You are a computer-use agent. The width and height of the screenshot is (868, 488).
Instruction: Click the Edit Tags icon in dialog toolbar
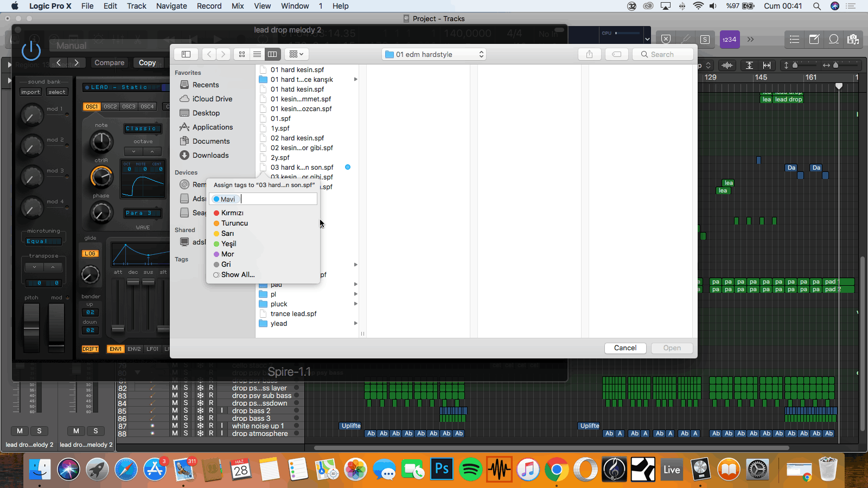617,54
